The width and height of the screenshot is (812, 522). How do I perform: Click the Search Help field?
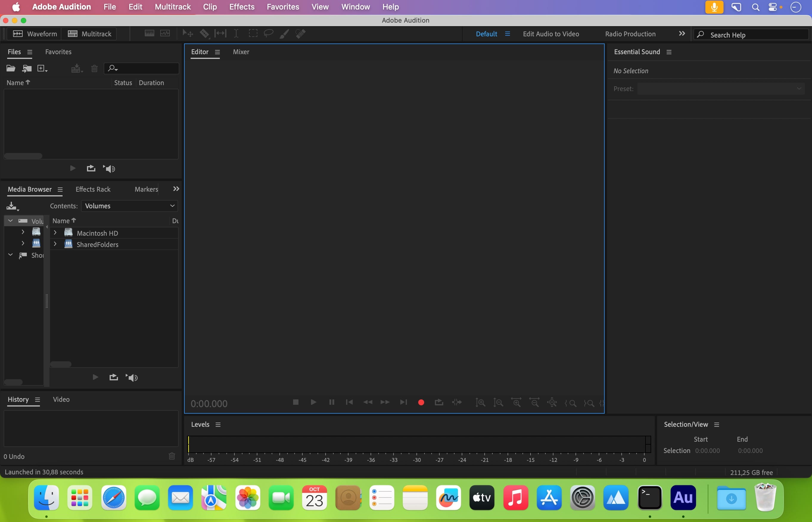click(x=751, y=35)
